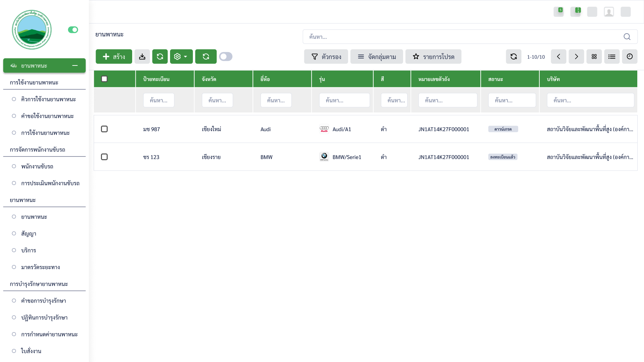644x362 pixels.
Task: Open the gear settings dropdown
Action: (x=181, y=57)
